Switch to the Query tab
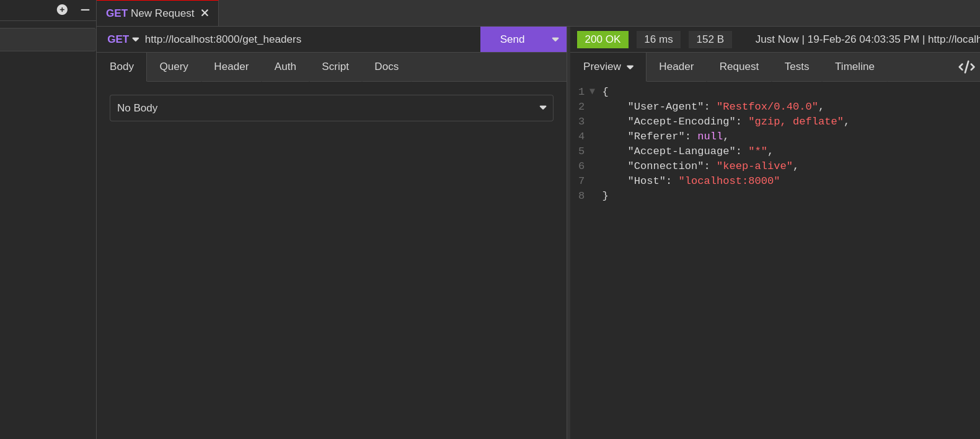980x439 pixels. click(174, 67)
